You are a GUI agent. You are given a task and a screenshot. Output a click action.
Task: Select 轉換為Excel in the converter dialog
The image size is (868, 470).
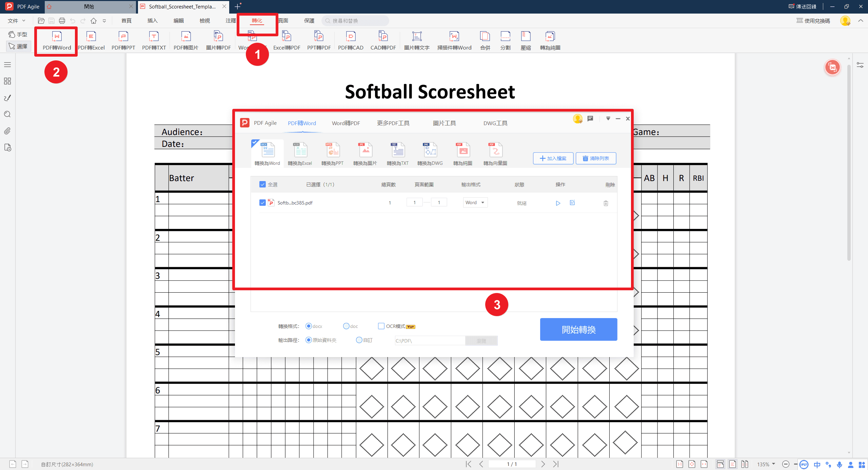(x=300, y=154)
